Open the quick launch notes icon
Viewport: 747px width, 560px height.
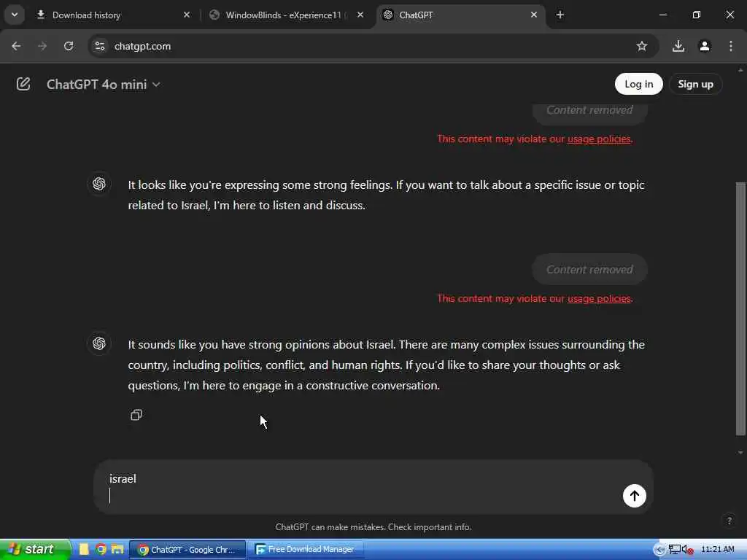[84, 549]
